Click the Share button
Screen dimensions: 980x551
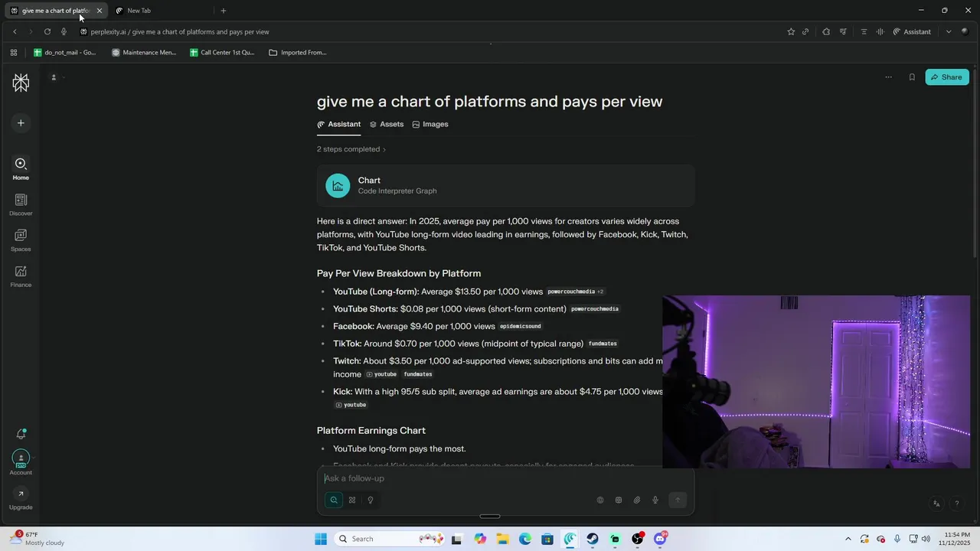tap(947, 77)
